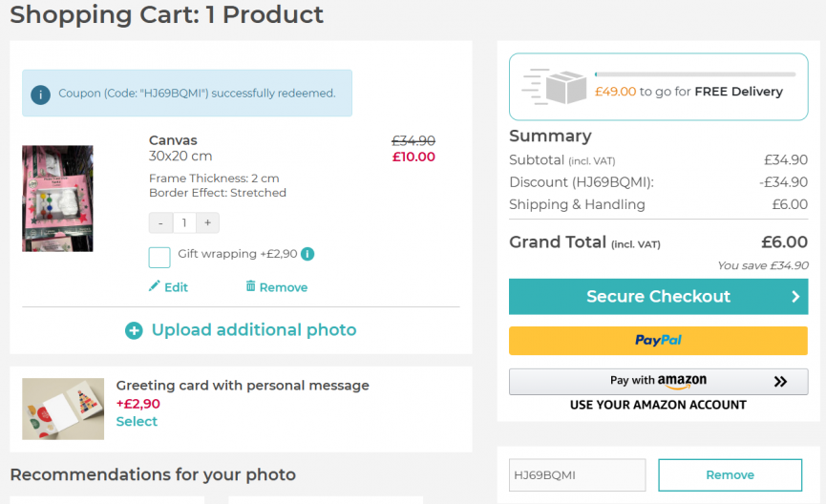Screen dimensions: 826x504
Task: Click the info icon in coupon banner
Action: [x=40, y=94]
